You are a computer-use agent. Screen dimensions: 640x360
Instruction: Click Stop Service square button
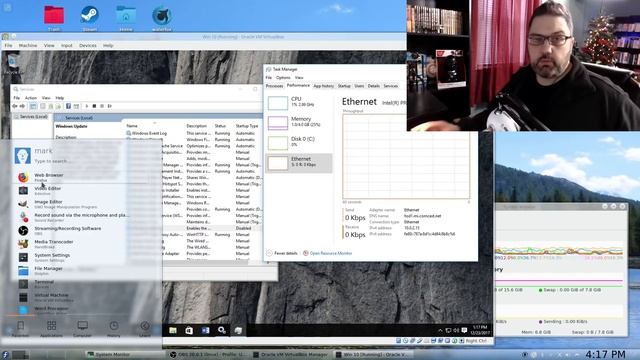pos(94,106)
